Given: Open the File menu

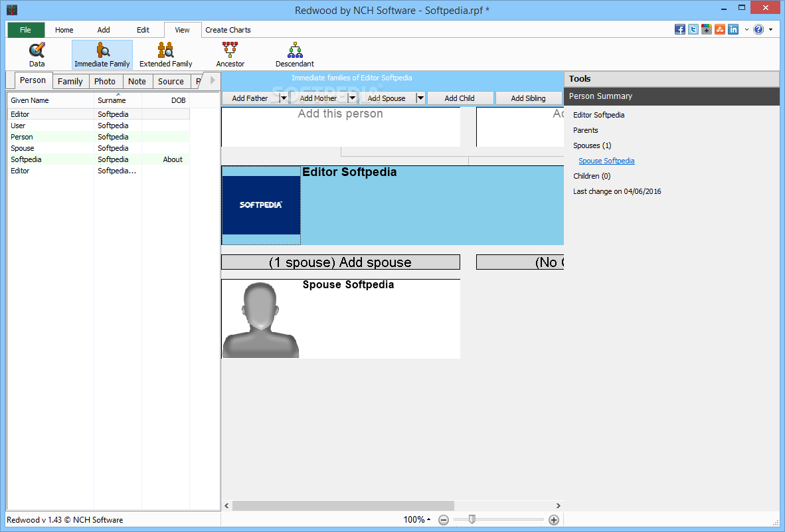Looking at the screenshot, I should coord(25,30).
